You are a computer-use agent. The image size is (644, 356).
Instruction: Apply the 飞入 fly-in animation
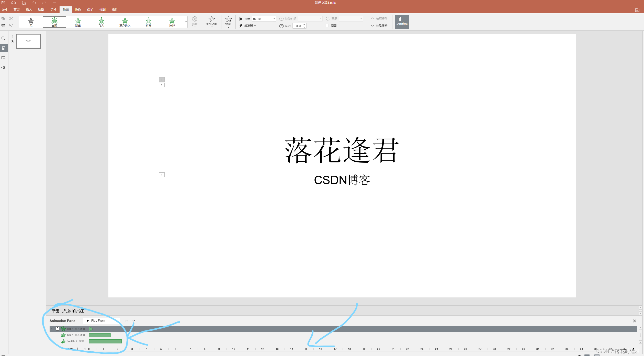pos(101,22)
